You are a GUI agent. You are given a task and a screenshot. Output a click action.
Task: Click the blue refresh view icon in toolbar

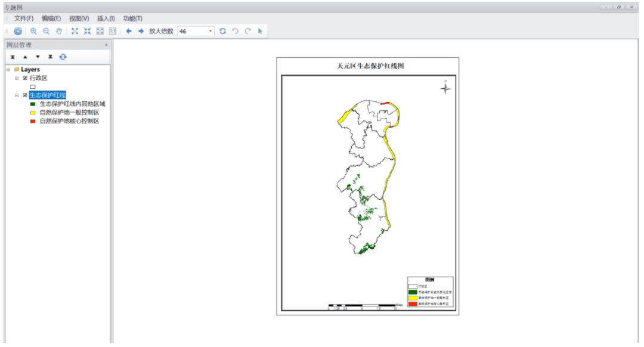click(222, 31)
